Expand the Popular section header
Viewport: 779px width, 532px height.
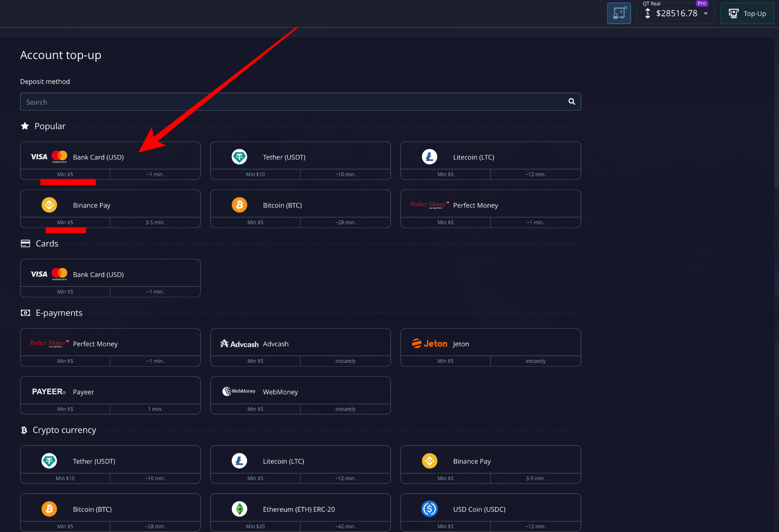point(49,126)
